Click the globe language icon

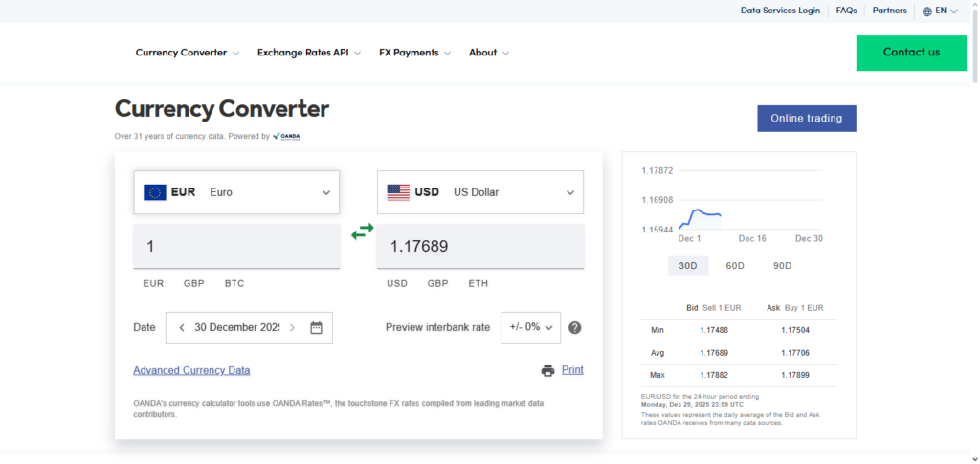927,11
